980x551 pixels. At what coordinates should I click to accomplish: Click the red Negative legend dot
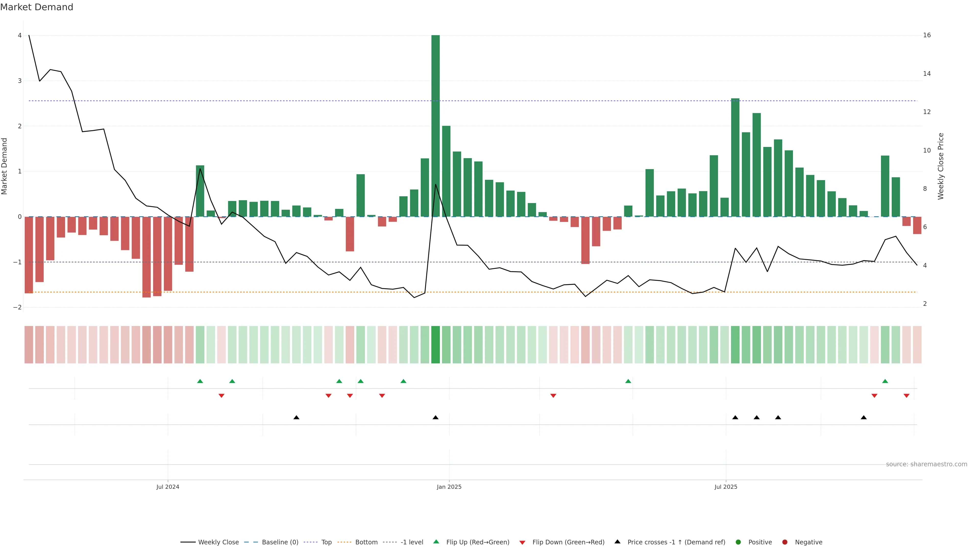click(785, 542)
